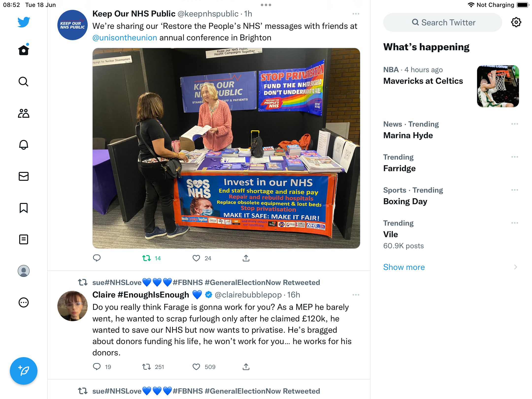Like the Keep Our NHS Public tweet
Screen dimensions: 532x399
(196, 258)
